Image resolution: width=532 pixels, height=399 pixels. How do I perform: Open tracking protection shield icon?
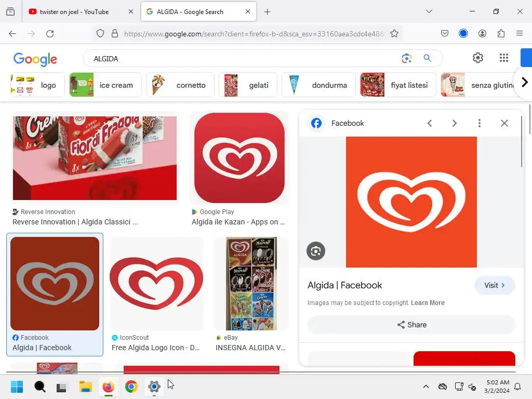point(100,34)
